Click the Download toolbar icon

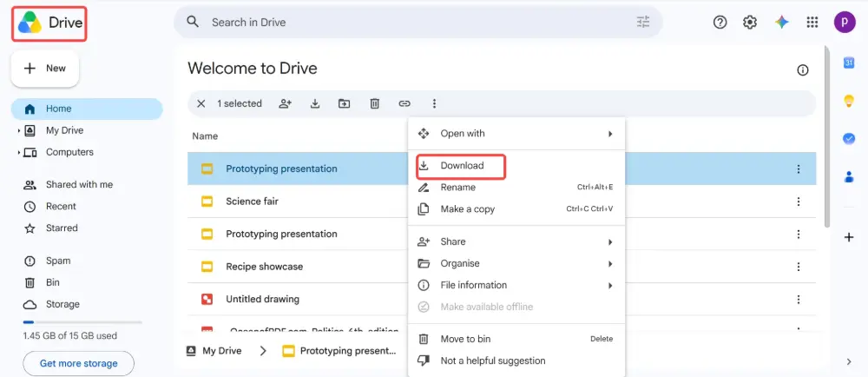point(315,103)
